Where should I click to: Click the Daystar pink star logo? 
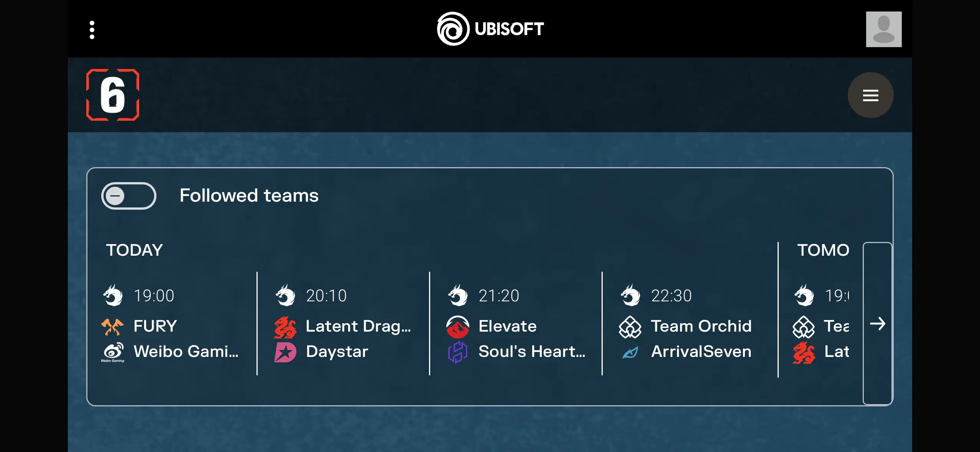point(285,352)
